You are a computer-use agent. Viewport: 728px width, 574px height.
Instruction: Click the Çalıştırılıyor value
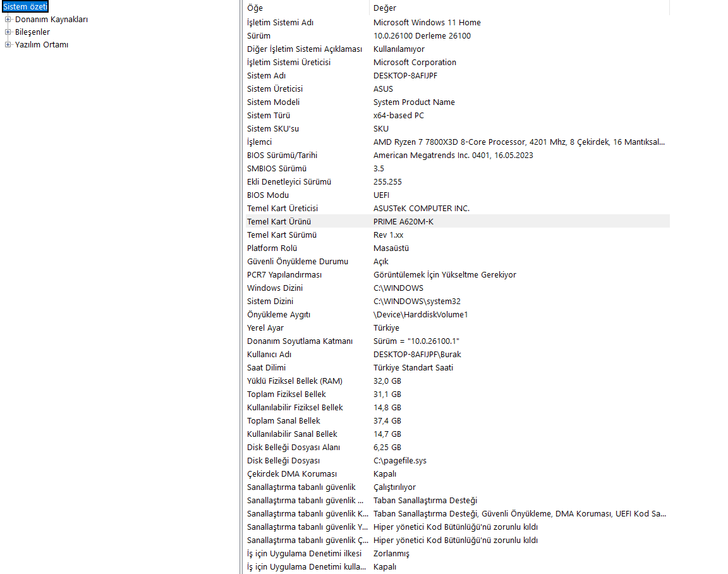394,487
